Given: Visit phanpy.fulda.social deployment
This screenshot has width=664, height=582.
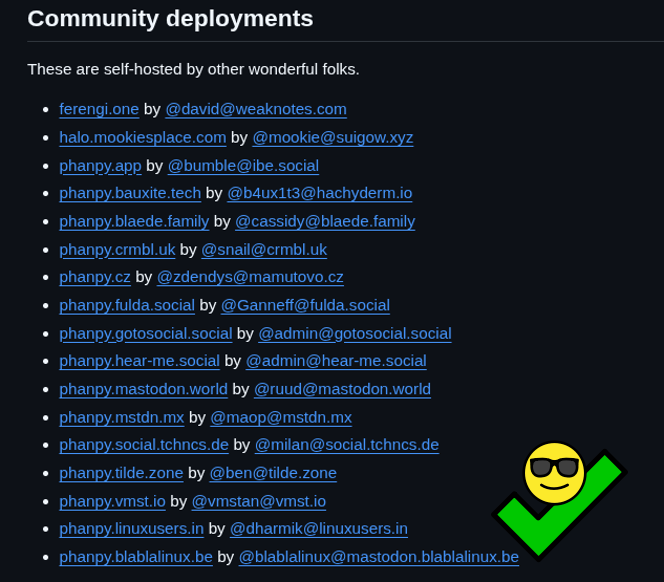Looking at the screenshot, I should (127, 305).
